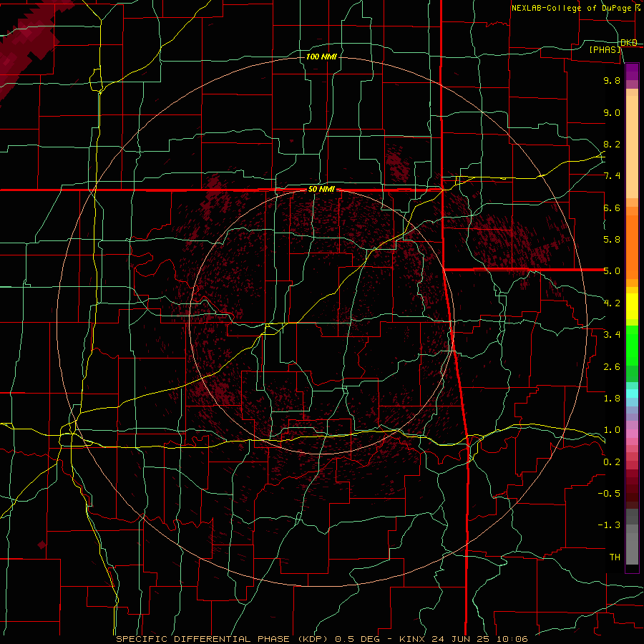Click the -1.3 scale value
This screenshot has height=644, width=644.
point(609,525)
